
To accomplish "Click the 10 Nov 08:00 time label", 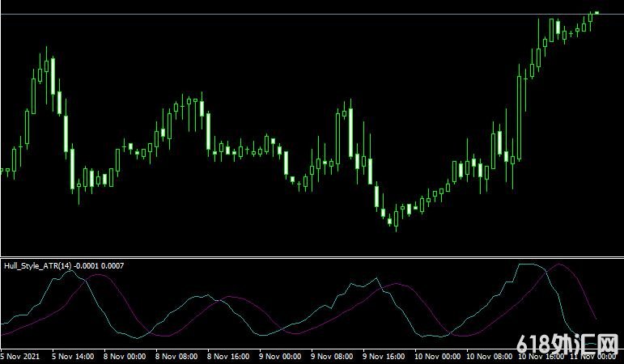I will [490, 356].
